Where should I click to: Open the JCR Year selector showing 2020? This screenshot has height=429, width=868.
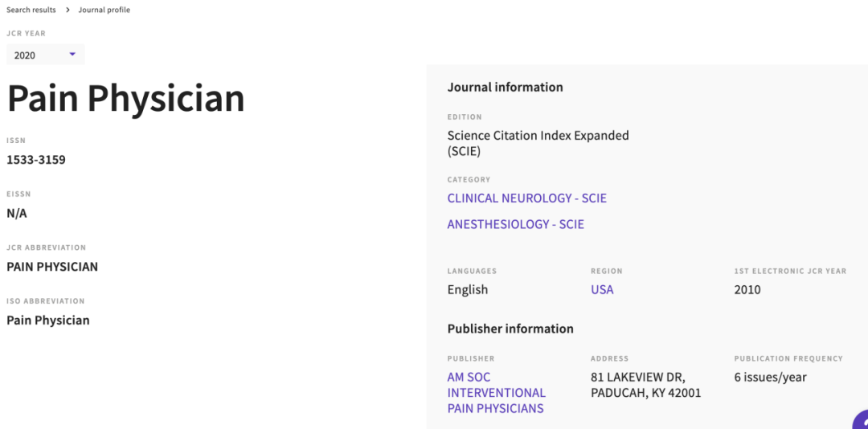tap(45, 55)
